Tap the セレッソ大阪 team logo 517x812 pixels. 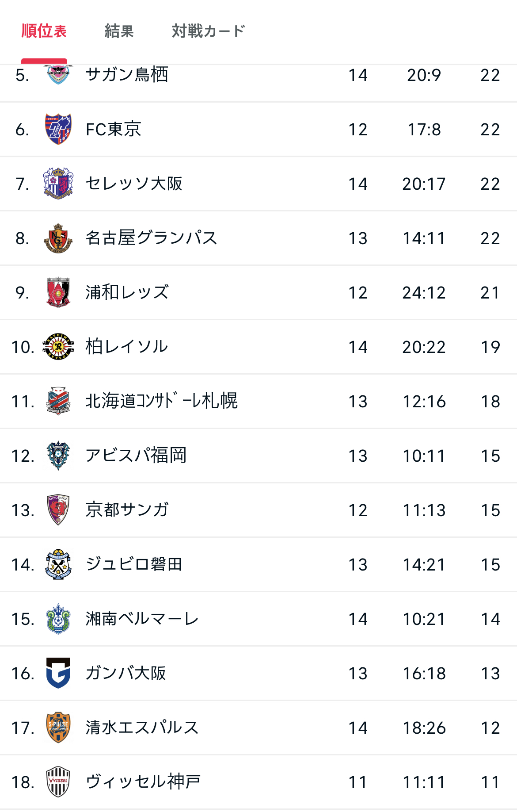coord(58,184)
